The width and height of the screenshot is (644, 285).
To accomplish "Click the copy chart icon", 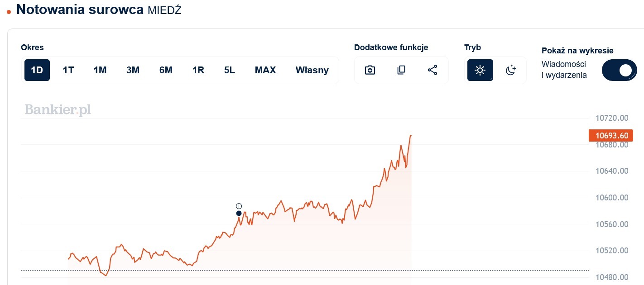I will [401, 70].
